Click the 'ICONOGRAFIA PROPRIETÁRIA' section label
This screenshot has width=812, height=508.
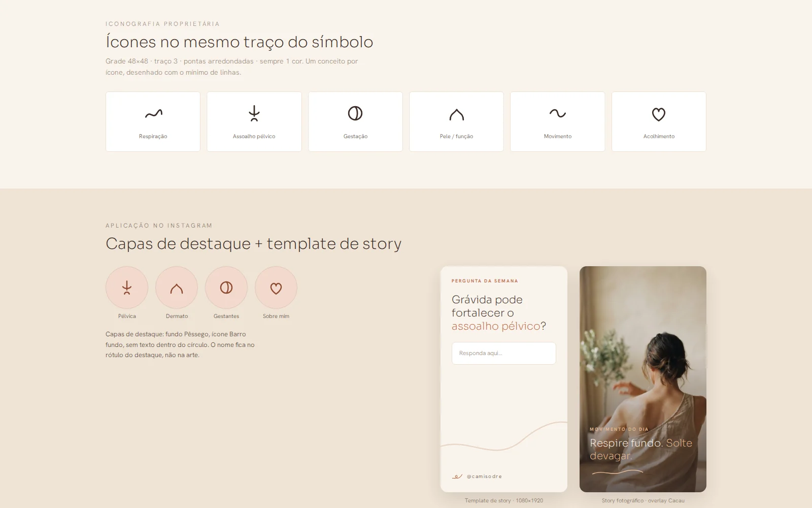point(162,24)
